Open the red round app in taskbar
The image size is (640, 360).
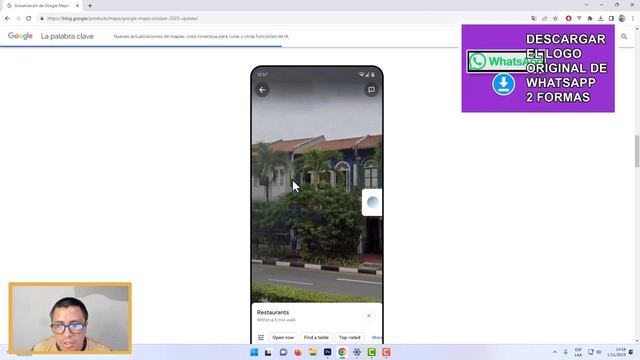[x=298, y=352]
